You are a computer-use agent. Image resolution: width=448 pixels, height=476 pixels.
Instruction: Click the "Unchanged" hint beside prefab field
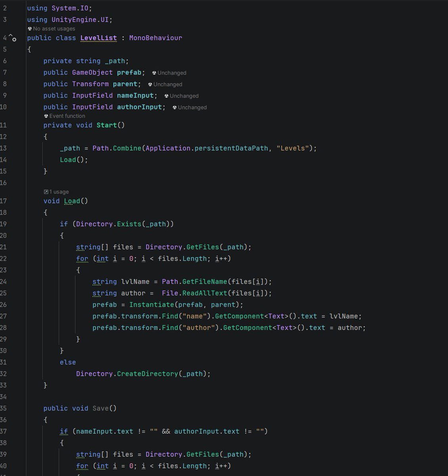click(169, 73)
